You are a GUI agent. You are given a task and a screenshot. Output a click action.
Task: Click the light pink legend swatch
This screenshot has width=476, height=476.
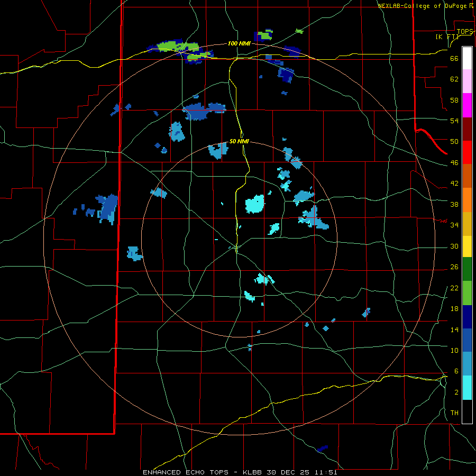pos(467,81)
